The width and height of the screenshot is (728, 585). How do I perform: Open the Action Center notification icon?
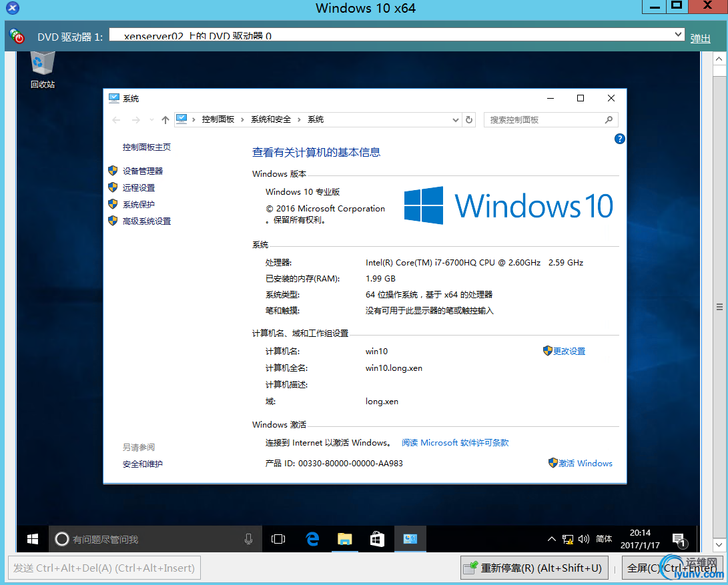pyautogui.click(x=680, y=540)
